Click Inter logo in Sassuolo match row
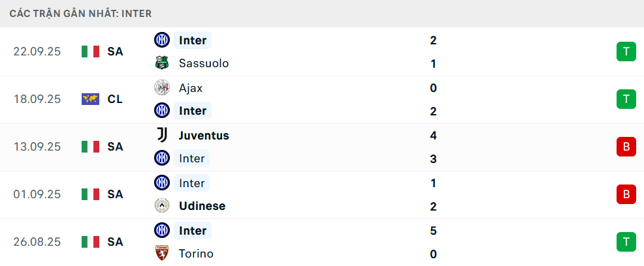644x266 pixels. tap(161, 40)
